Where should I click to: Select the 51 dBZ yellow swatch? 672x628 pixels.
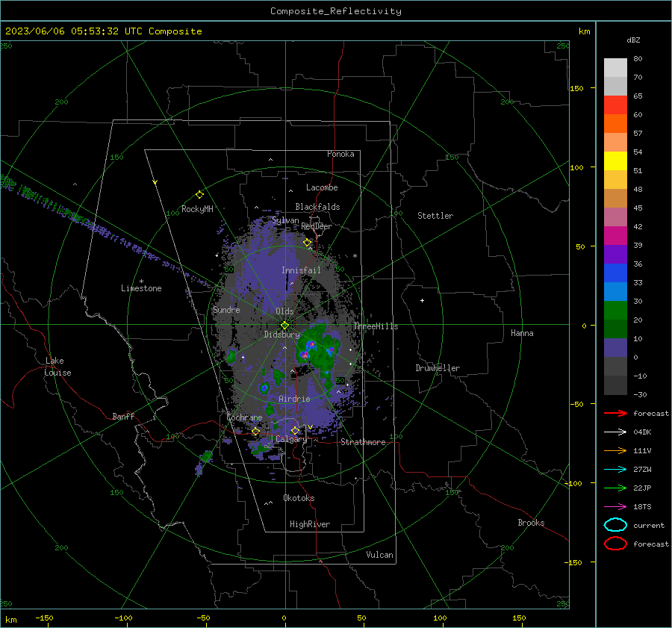[x=615, y=161]
